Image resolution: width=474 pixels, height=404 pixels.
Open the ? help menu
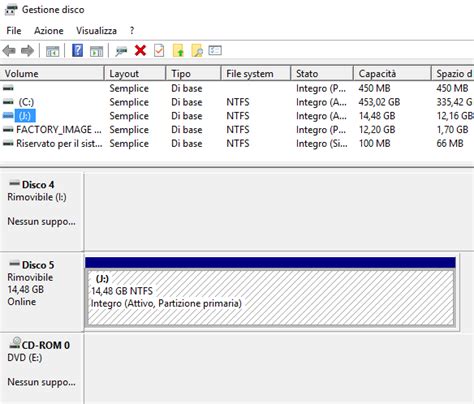[132, 31]
